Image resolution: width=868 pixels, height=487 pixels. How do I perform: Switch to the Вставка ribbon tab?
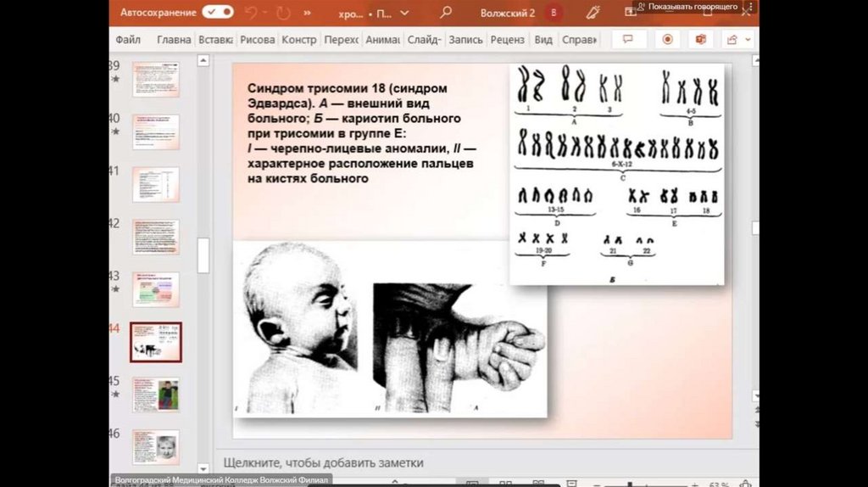(x=215, y=40)
